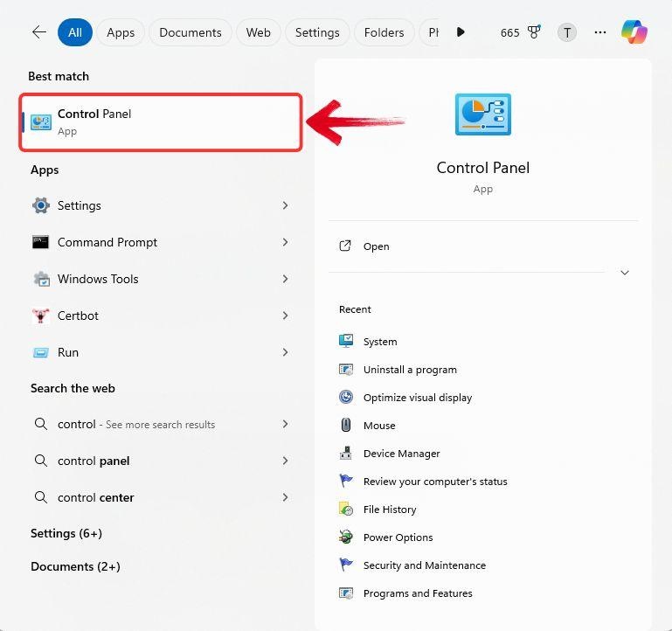Open the Control Panel best match result
Viewport: 672px width, 631px height.
point(161,122)
